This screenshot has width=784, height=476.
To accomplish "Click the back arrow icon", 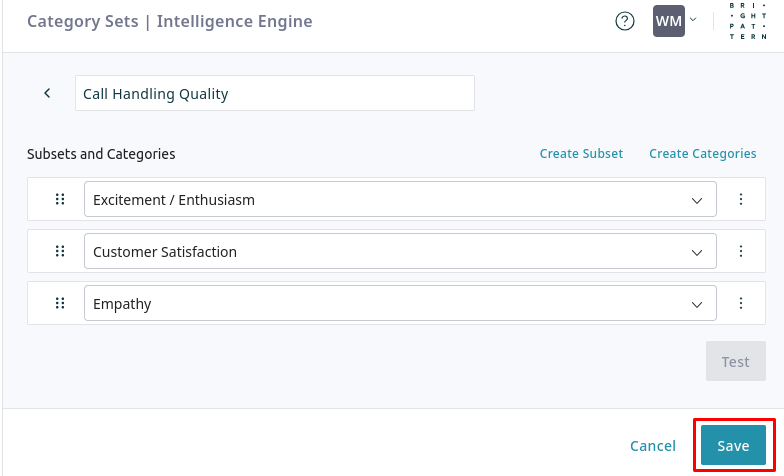I will point(47,93).
